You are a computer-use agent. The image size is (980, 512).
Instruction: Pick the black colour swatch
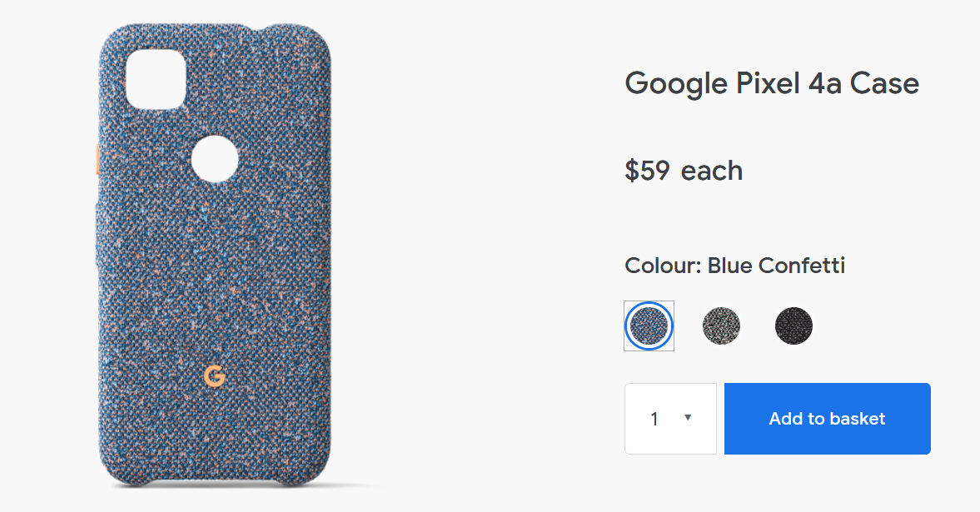[x=793, y=326]
